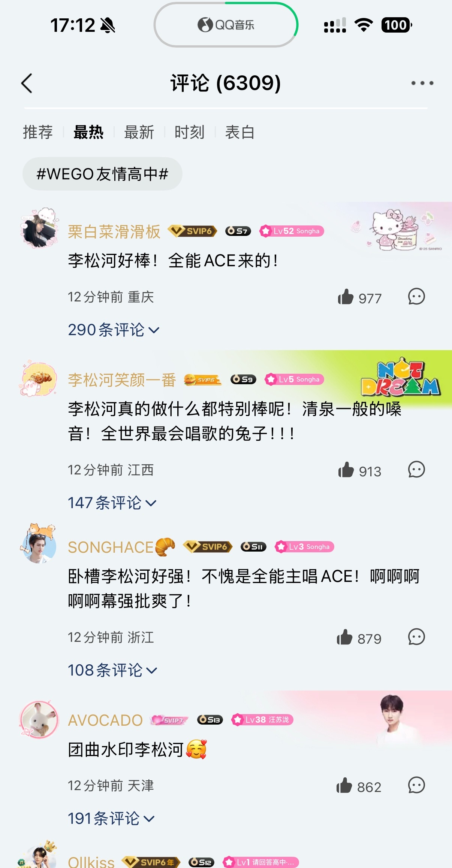Screen dimensions: 452x868
Task: Open 栗白菜滑滑板's user profile name
Action: click(114, 232)
